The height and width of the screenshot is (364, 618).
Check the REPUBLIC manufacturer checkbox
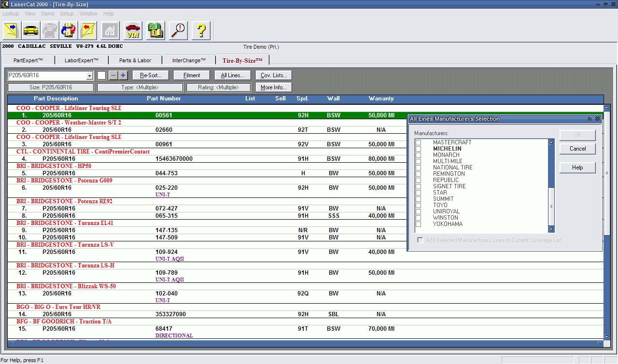tap(419, 180)
